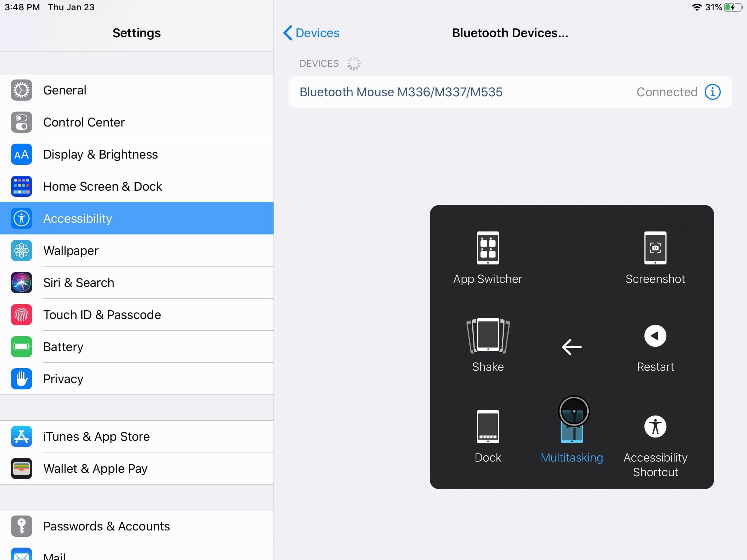
Task: Tap the green Battery icon in sidebar
Action: pyautogui.click(x=21, y=347)
